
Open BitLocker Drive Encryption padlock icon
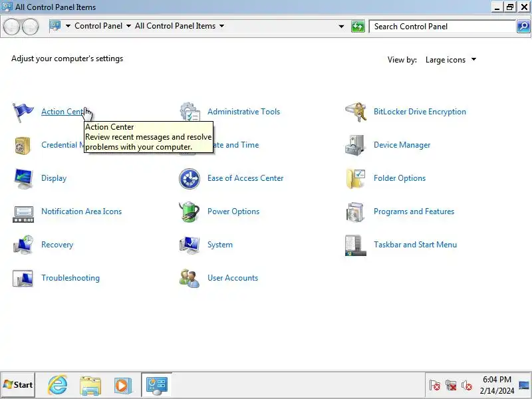[356, 112]
